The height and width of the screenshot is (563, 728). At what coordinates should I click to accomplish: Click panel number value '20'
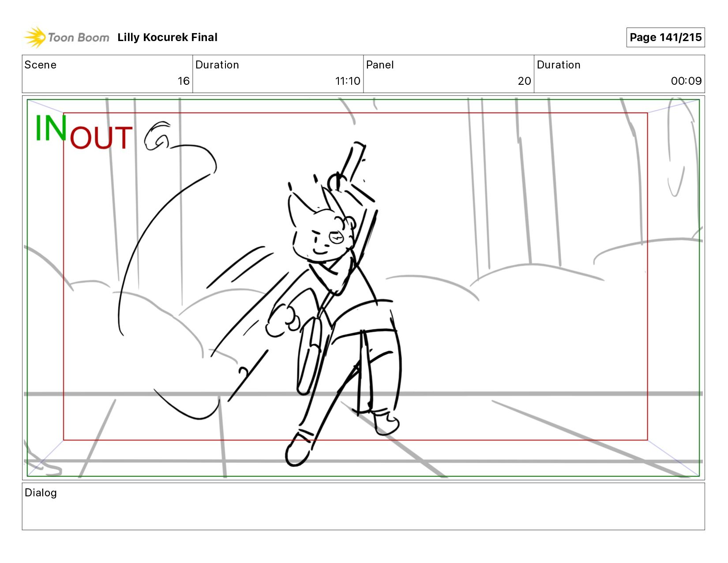click(525, 81)
